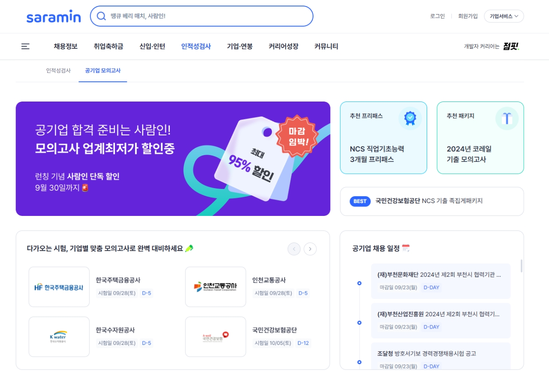
Task: Click the search magnifier icon
Action: (101, 16)
